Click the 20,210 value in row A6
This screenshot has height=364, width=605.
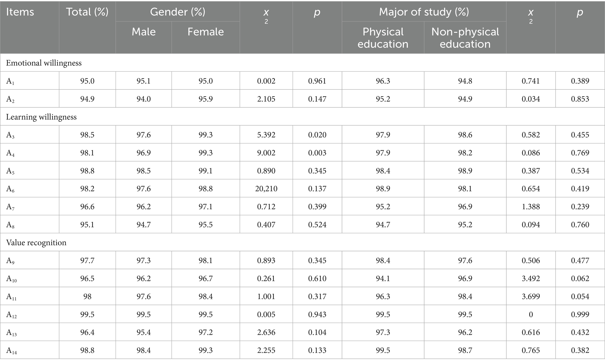[x=266, y=189]
